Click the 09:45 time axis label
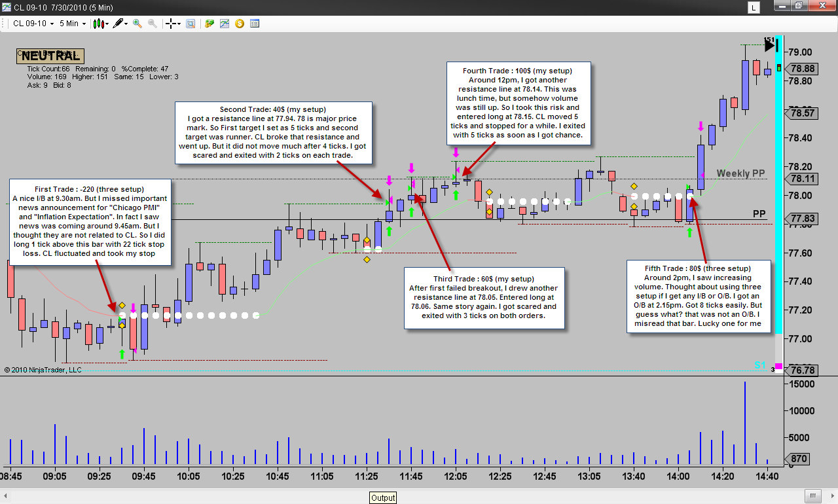838x504 pixels. (143, 477)
